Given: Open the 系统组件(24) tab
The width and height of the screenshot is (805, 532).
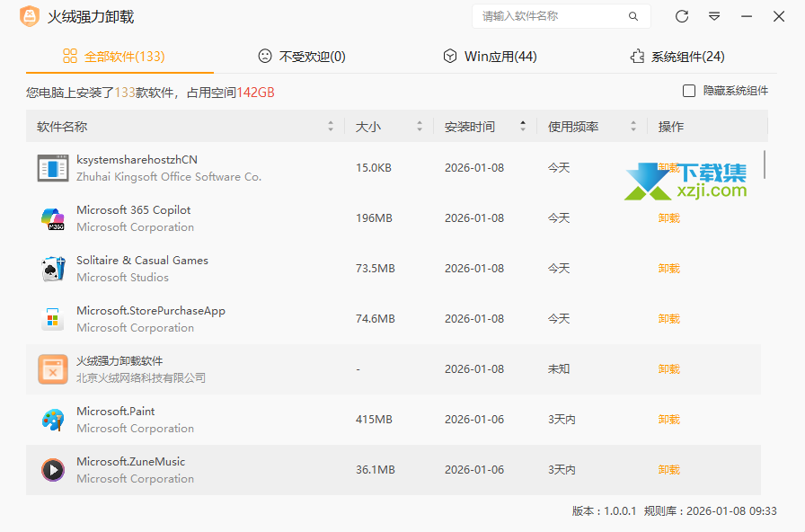Looking at the screenshot, I should click(677, 57).
